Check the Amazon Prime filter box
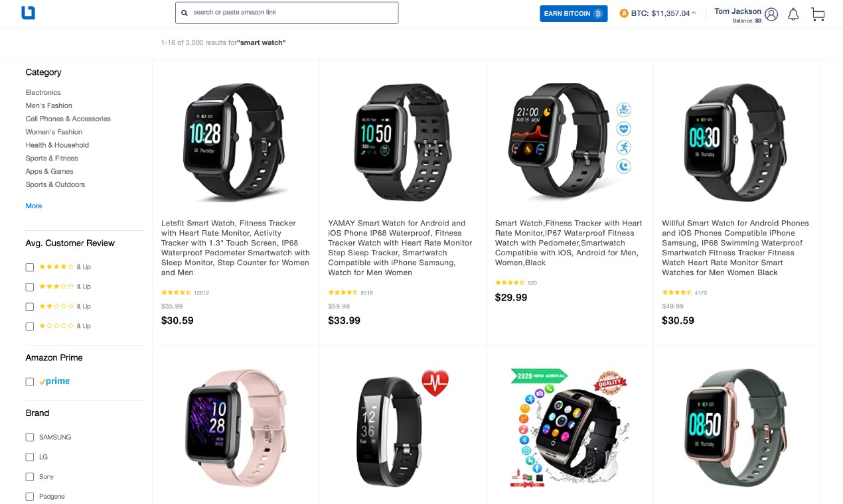This screenshot has height=504, width=843. [29, 382]
